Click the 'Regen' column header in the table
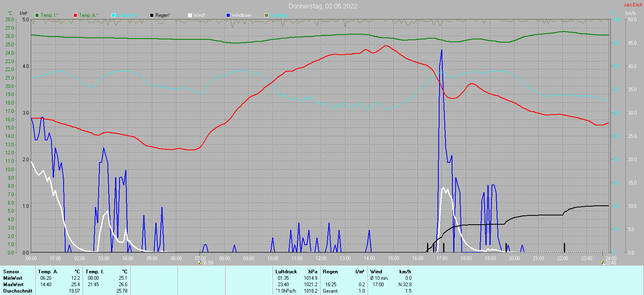 pyautogui.click(x=330, y=272)
